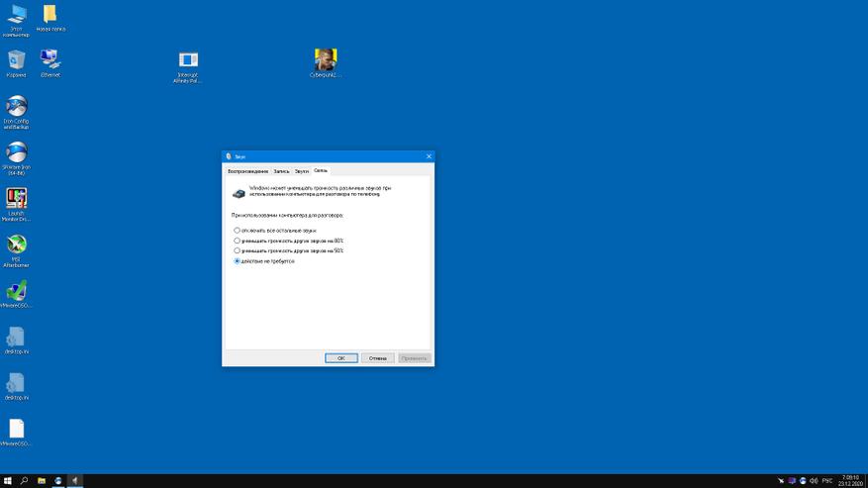Open Iron Config and Backup icon
The width and height of the screenshot is (868, 488).
[16, 107]
